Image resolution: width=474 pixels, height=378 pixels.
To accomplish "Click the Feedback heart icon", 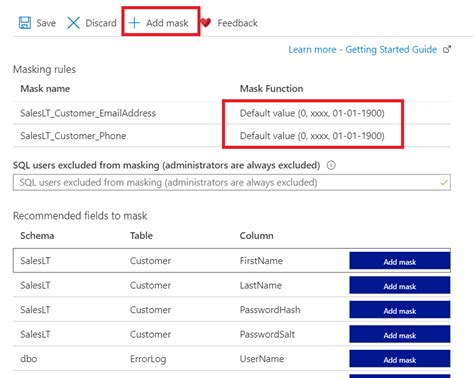I will click(x=206, y=23).
